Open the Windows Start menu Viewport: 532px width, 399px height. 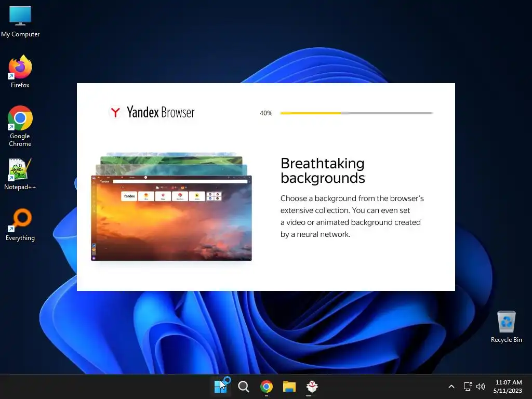220,387
